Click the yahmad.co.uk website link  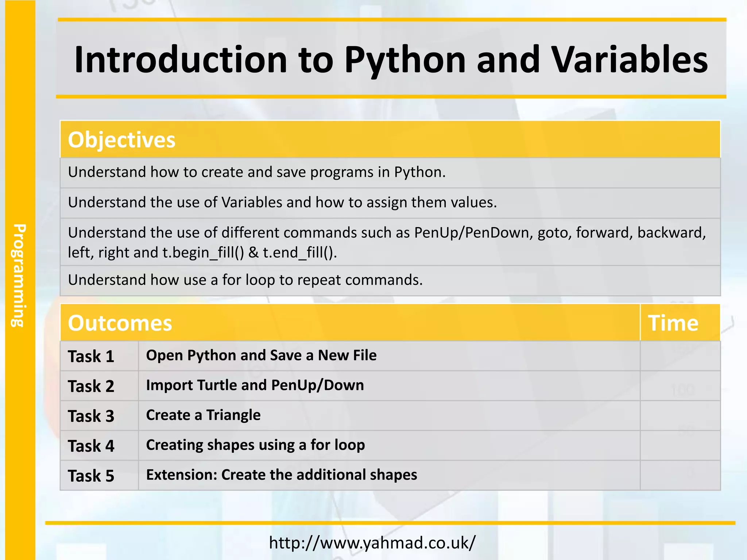[x=372, y=542]
